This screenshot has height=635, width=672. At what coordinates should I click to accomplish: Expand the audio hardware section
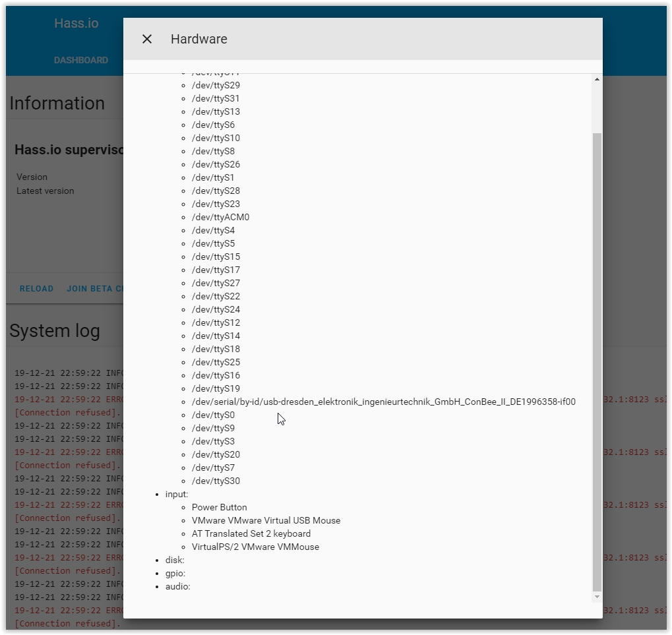[177, 586]
